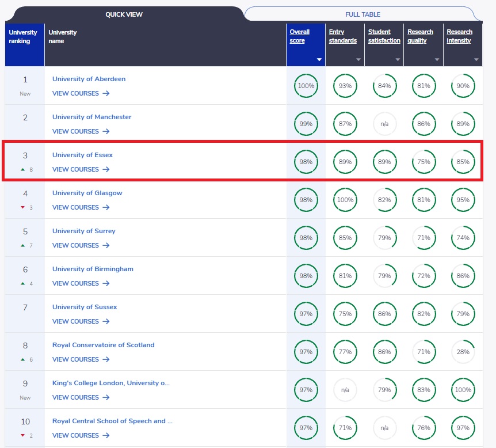Switch to the Full Table tab

(x=363, y=14)
